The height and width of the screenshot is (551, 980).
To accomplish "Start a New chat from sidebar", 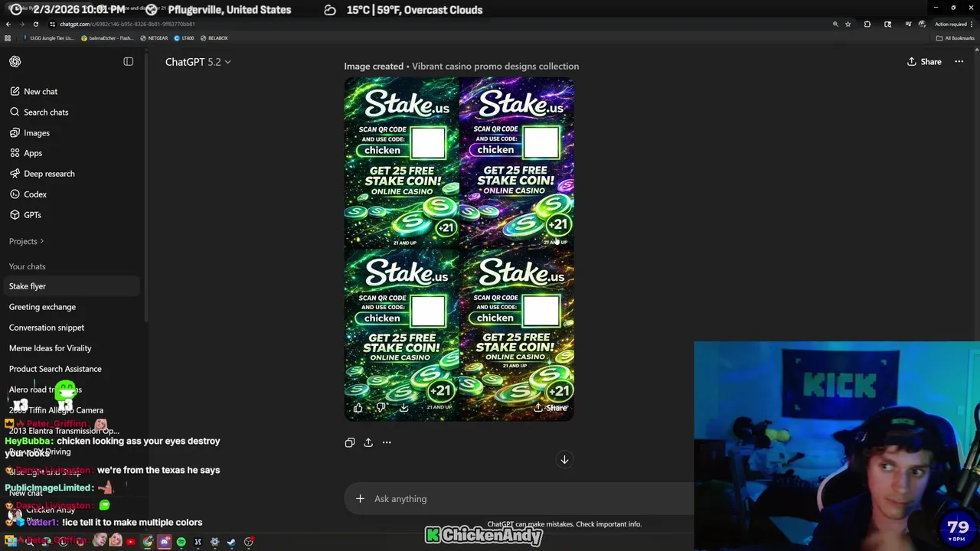I will (x=34, y=91).
